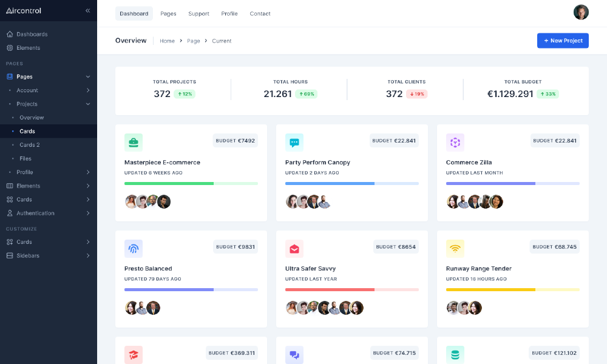This screenshot has width=607, height=364.
Task: Click the New Project button
Action: click(563, 41)
